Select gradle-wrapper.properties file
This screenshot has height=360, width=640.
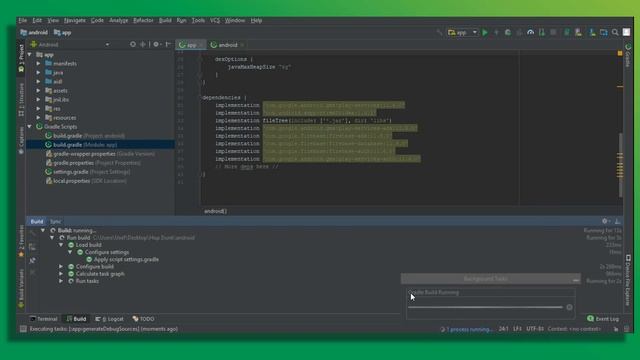(x=100, y=154)
